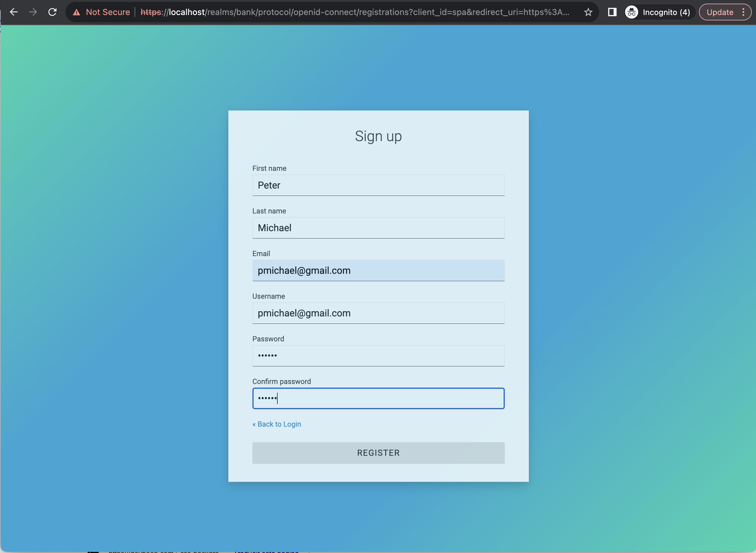Viewport: 756px width, 553px height.
Task: Click the Username input field
Action: pyautogui.click(x=378, y=313)
